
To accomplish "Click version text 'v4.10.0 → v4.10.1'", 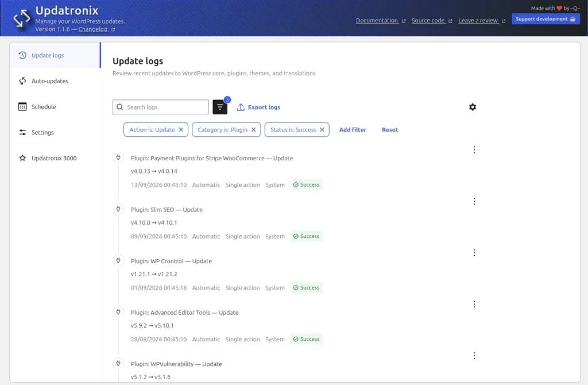I will click(x=154, y=222).
